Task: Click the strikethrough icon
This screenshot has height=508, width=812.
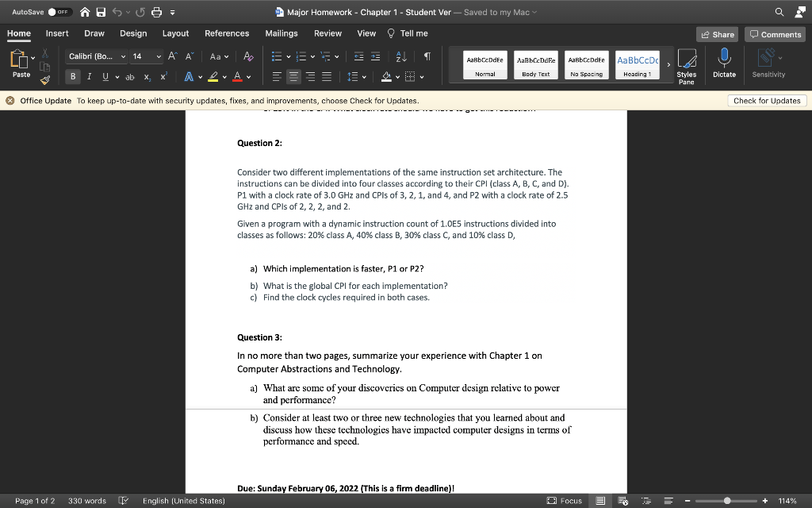Action: coord(130,76)
